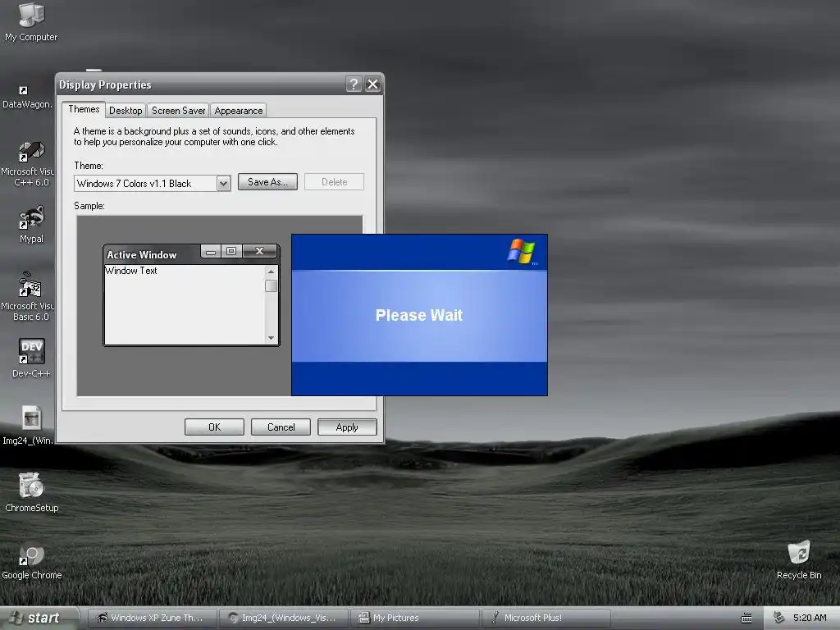This screenshot has width=840, height=630.
Task: Click the Please Wait message text
Action: pos(419,315)
